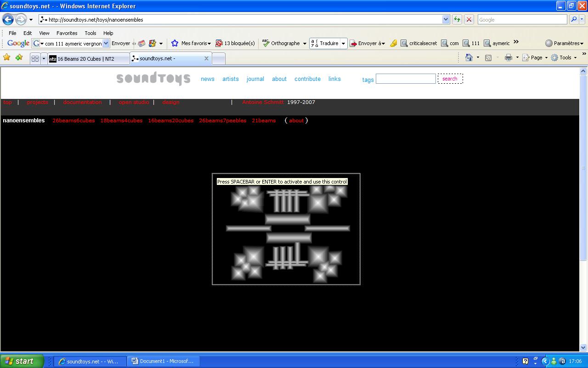Click the RSS feeds icon

488,57
